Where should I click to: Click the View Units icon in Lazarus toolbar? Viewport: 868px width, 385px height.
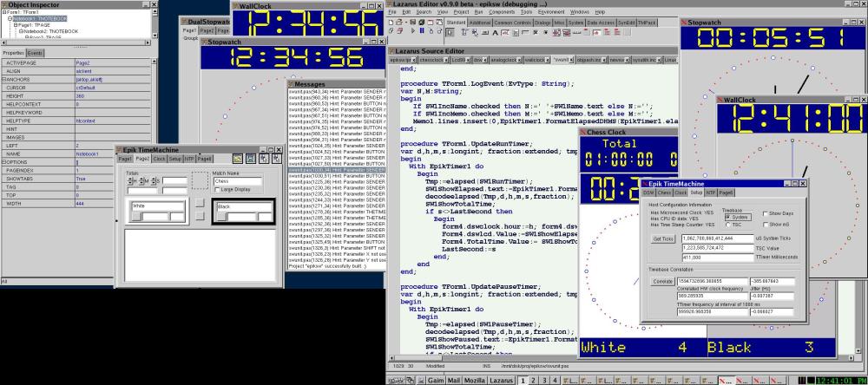tap(391, 31)
